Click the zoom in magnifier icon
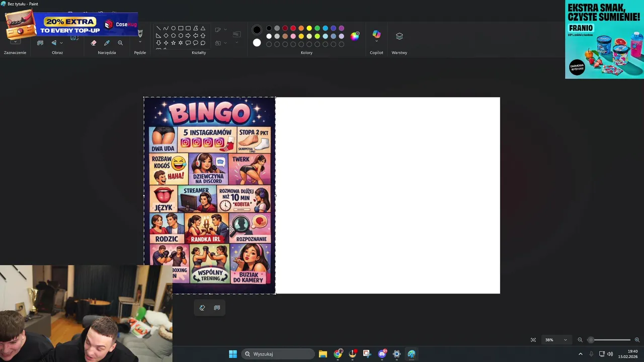Viewport: 644px width, 362px height. pyautogui.click(x=637, y=340)
